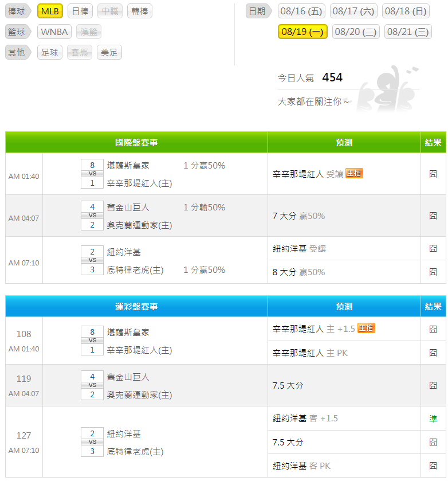This screenshot has height=481, width=448.
Task: Click 底特律老虎(主) in international table
Action: point(135,270)
